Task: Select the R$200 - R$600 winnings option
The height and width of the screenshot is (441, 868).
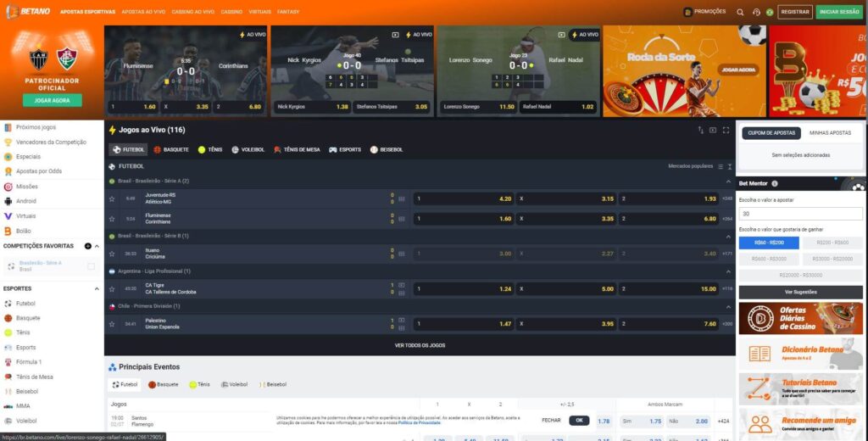Action: [x=832, y=243]
